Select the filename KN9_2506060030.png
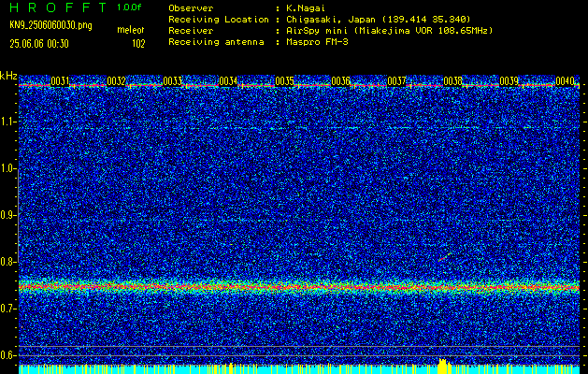The height and width of the screenshot is (374, 588). click(50, 25)
